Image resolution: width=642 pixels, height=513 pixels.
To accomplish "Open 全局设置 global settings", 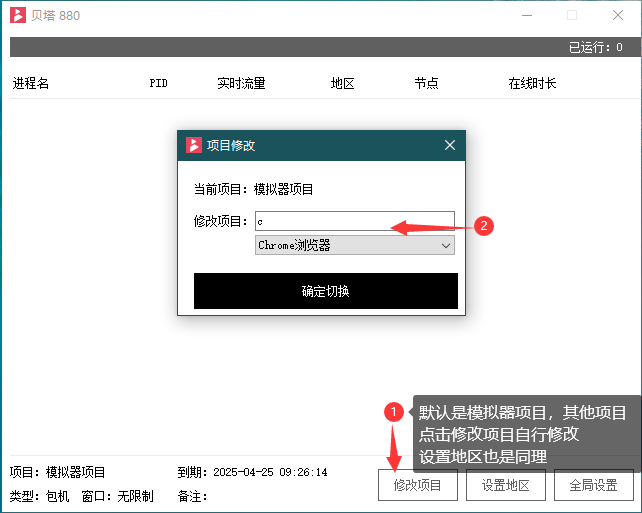I will click(x=593, y=485).
